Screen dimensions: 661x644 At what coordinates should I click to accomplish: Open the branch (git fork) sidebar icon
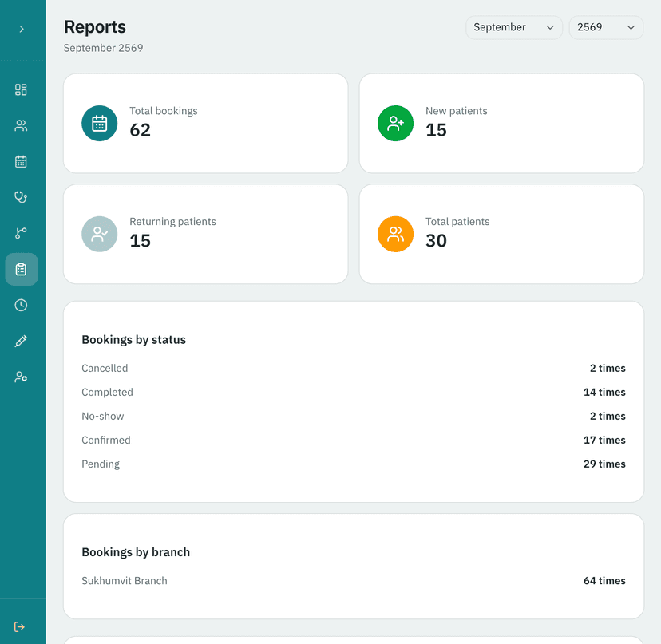point(21,233)
